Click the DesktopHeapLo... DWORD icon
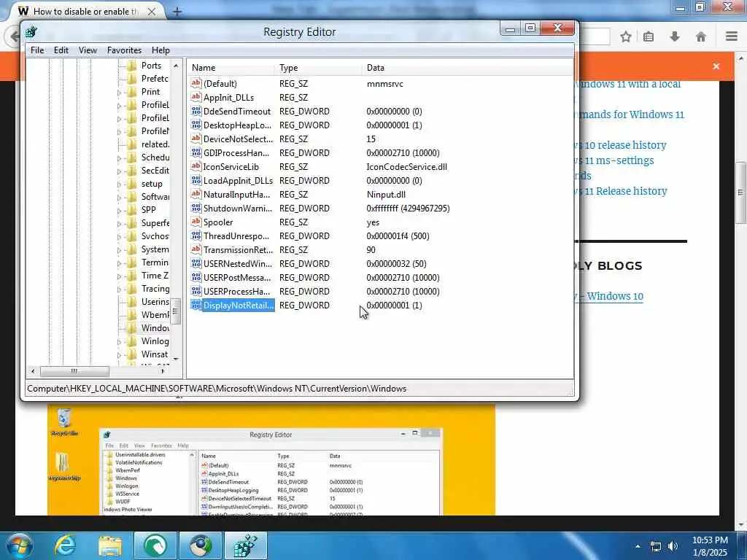747x560 pixels. pos(196,125)
